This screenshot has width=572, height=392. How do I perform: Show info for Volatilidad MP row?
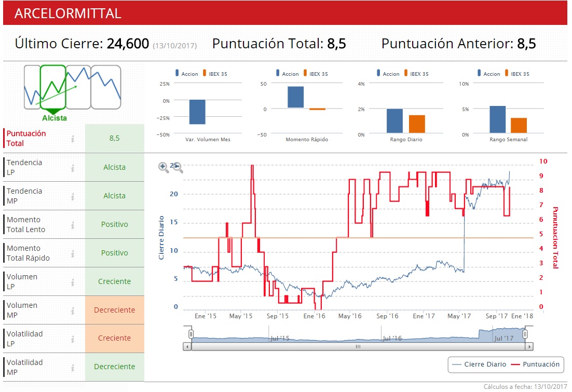click(73, 367)
